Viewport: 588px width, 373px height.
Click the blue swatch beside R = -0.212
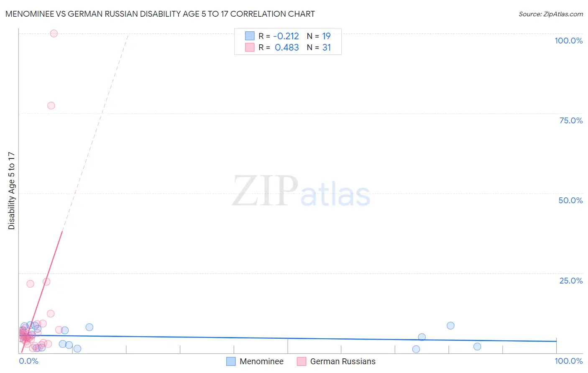(x=250, y=36)
